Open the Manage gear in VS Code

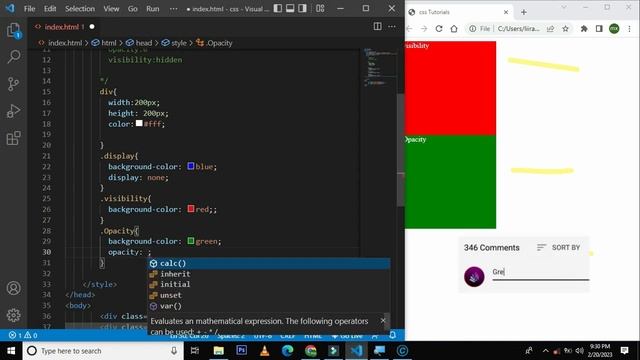click(x=13, y=315)
